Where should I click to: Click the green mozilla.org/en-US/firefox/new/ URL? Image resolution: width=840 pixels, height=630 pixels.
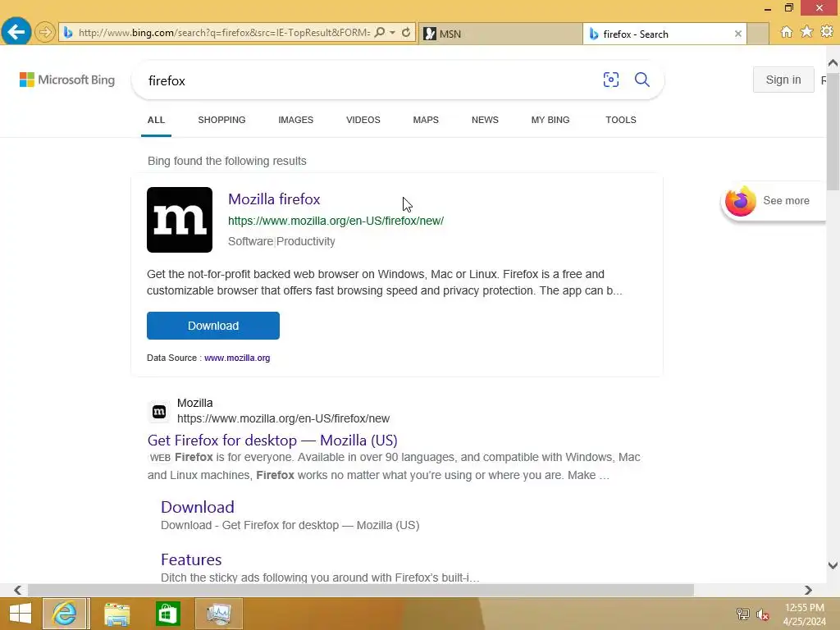[x=336, y=221]
